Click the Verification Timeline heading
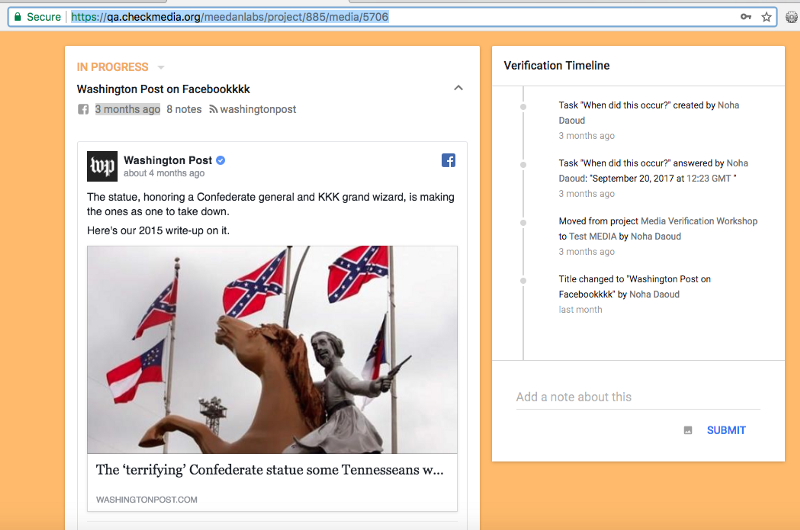Viewport: 800px width, 530px height. coord(557,65)
